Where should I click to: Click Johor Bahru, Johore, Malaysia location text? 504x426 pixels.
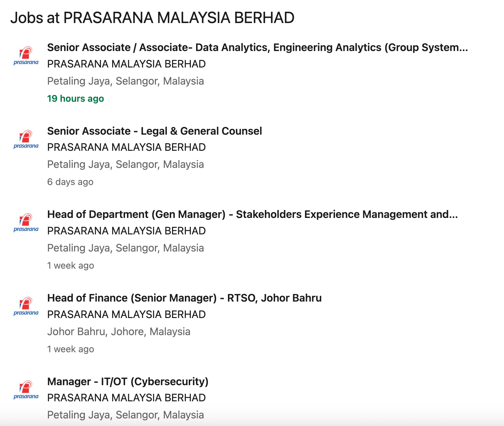[x=118, y=332]
